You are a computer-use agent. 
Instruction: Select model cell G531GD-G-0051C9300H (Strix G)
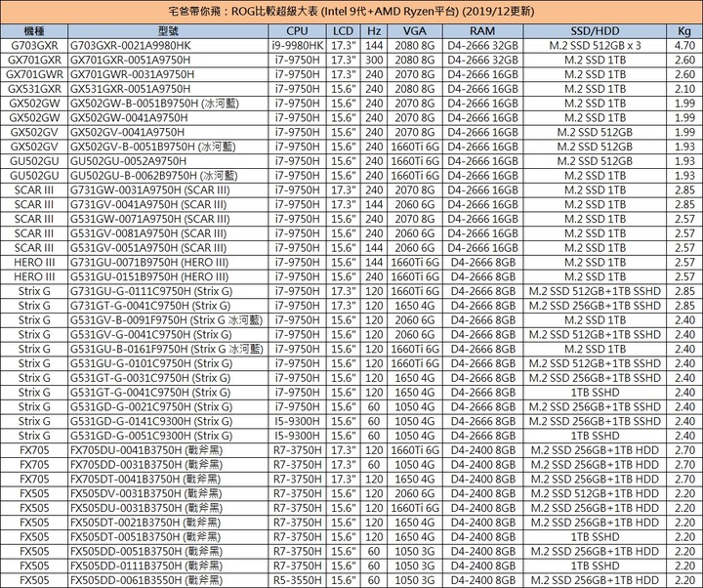(168, 436)
